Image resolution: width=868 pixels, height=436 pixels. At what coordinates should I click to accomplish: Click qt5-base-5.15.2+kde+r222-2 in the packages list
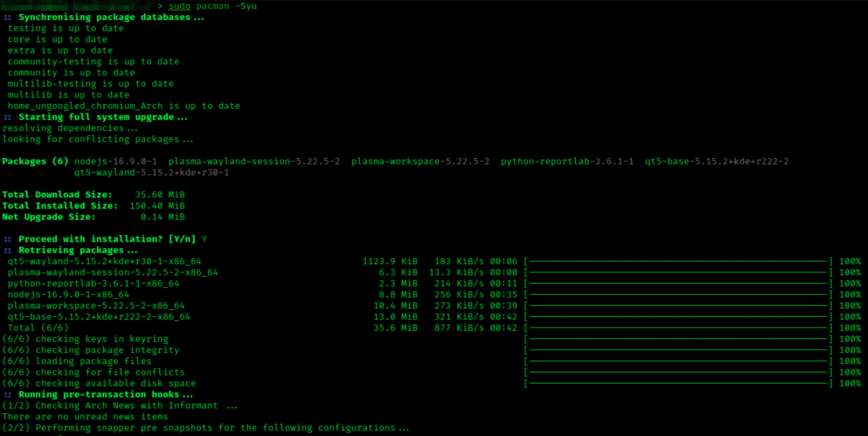tap(716, 161)
